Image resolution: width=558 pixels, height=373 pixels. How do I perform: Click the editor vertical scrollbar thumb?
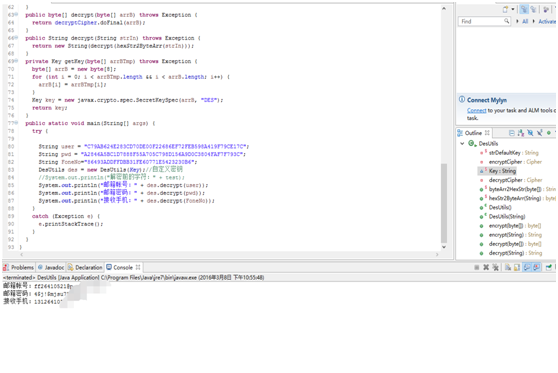(x=444, y=203)
